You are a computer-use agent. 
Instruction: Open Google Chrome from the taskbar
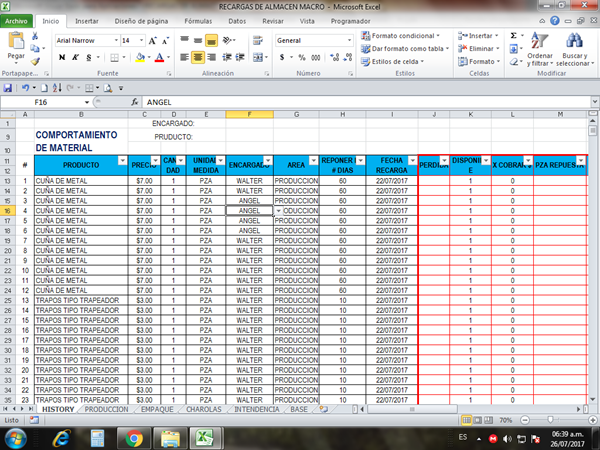point(134,437)
